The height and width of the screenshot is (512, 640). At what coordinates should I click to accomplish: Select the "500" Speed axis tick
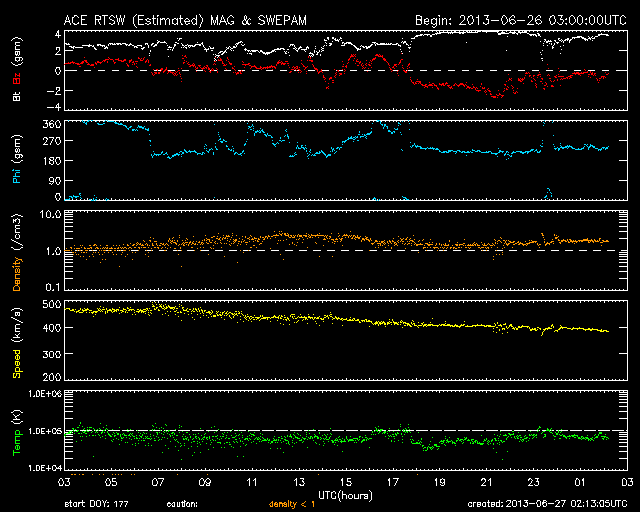(x=52, y=305)
